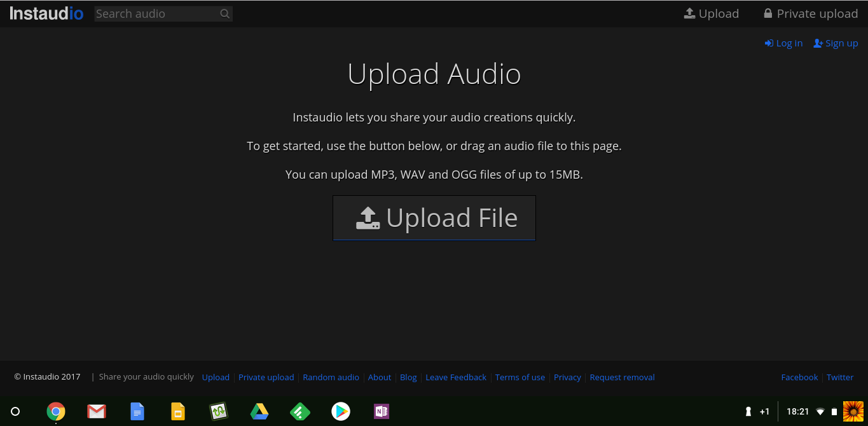Open the green squiggle app icon in the shelf
868x426 pixels.
219,411
